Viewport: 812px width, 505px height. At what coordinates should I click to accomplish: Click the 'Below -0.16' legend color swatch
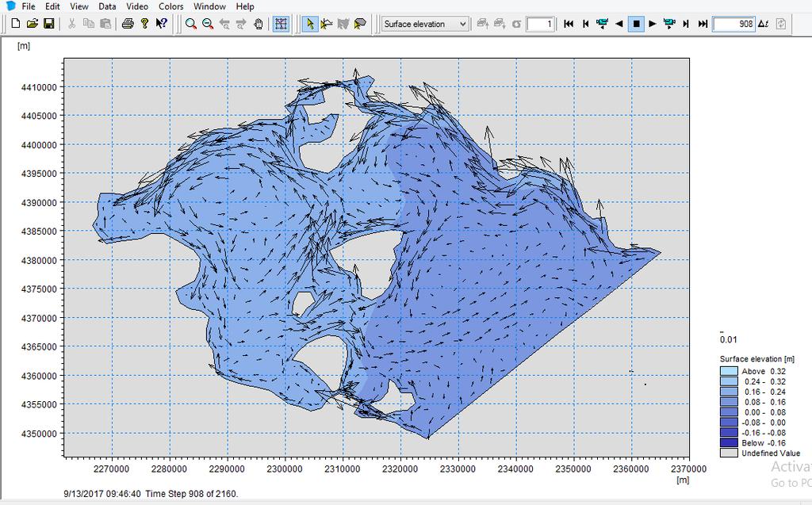[729, 443]
